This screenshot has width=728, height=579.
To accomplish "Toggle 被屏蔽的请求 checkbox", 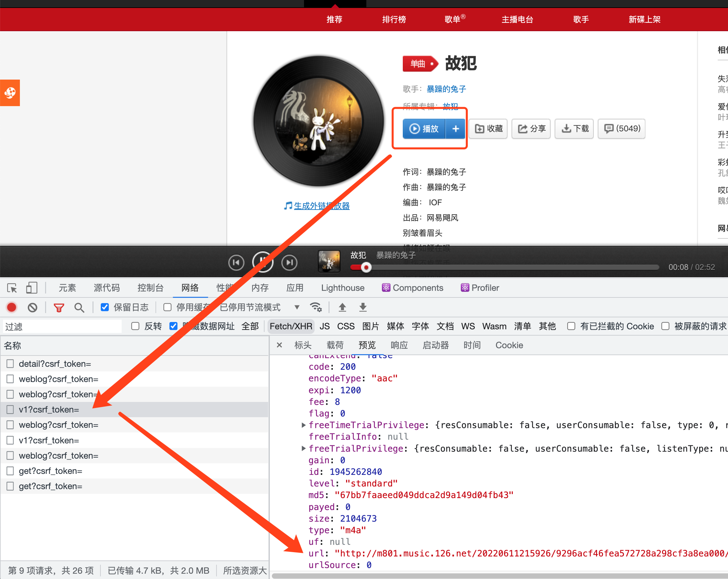I will point(665,326).
